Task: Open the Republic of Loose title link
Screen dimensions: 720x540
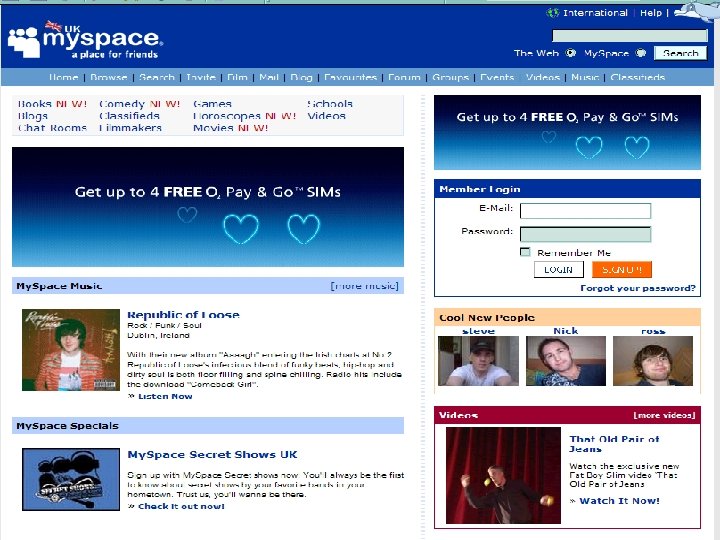Action: [183, 315]
